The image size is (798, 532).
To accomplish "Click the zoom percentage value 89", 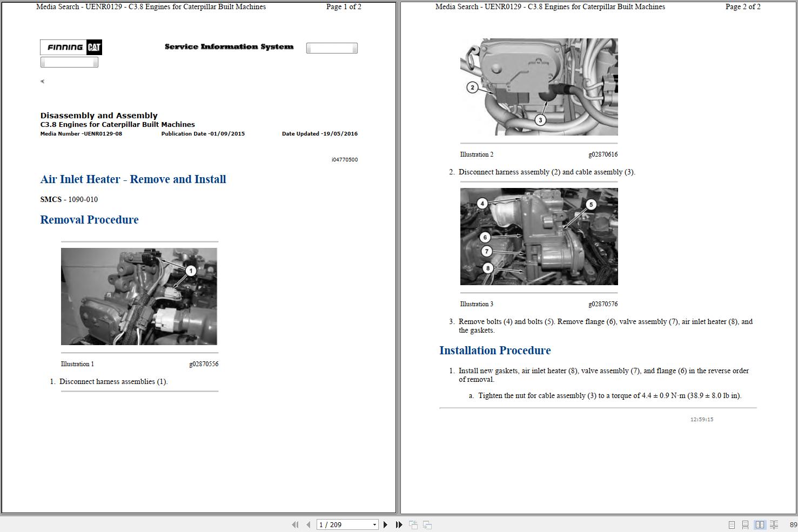I will tap(793, 525).
